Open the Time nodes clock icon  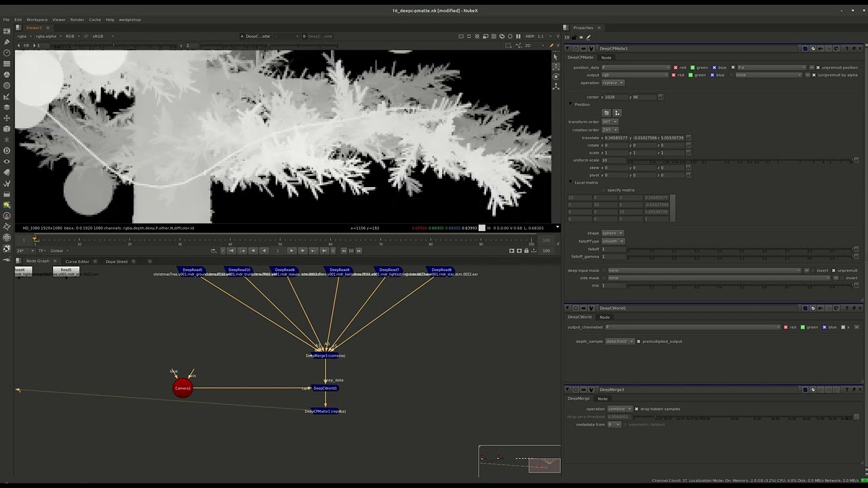pyautogui.click(x=7, y=53)
